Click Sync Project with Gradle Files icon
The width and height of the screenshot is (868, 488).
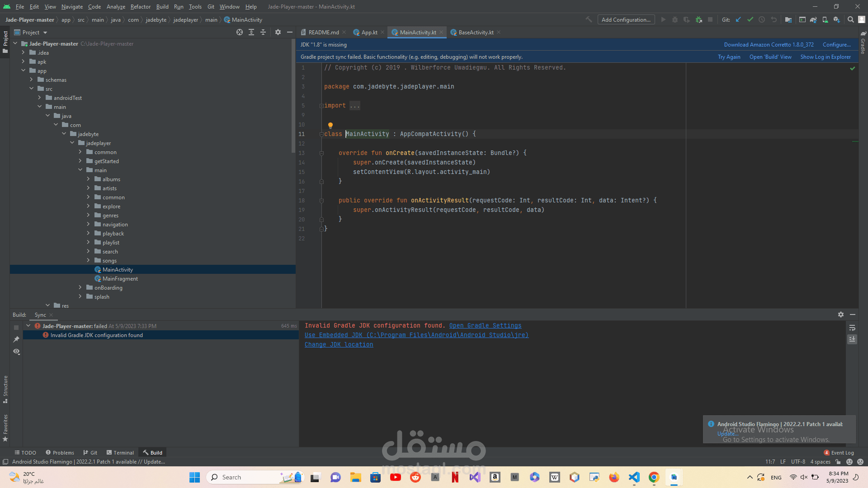point(813,19)
